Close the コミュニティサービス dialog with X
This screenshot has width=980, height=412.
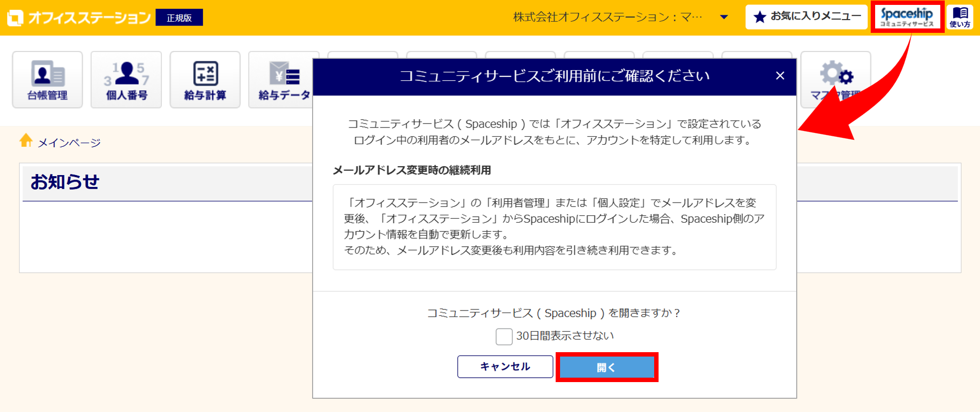pyautogui.click(x=780, y=76)
